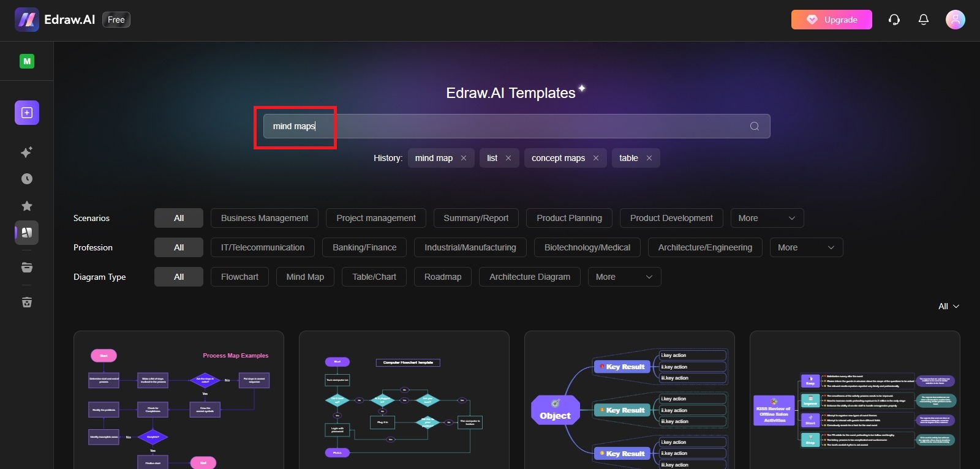The height and width of the screenshot is (469, 980).
Task: Select All in Diagram Type filter
Action: [179, 277]
